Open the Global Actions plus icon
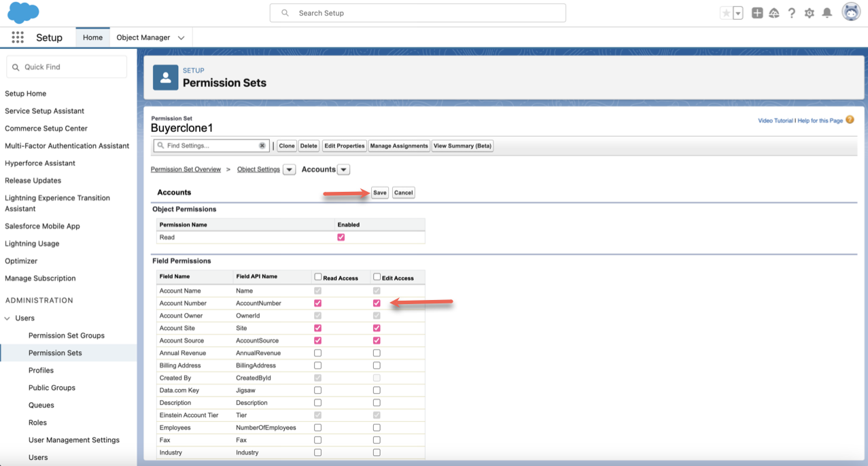This screenshot has width=868, height=466. [x=757, y=13]
